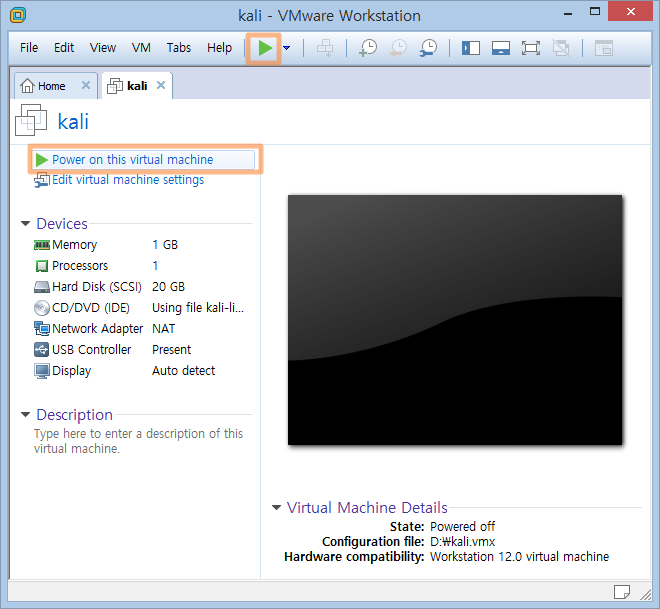660x609 pixels.
Task: Open the Tabs menu
Action: 178,48
